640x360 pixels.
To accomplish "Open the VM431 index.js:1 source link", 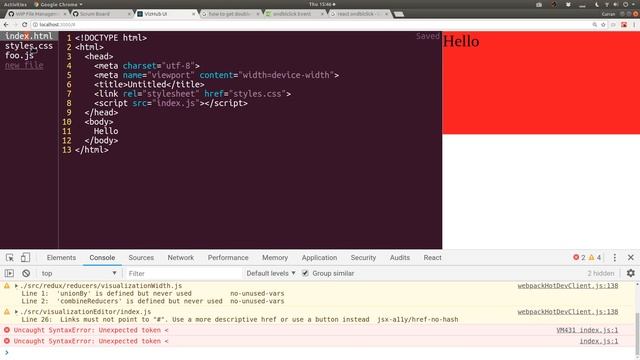I will (587, 330).
